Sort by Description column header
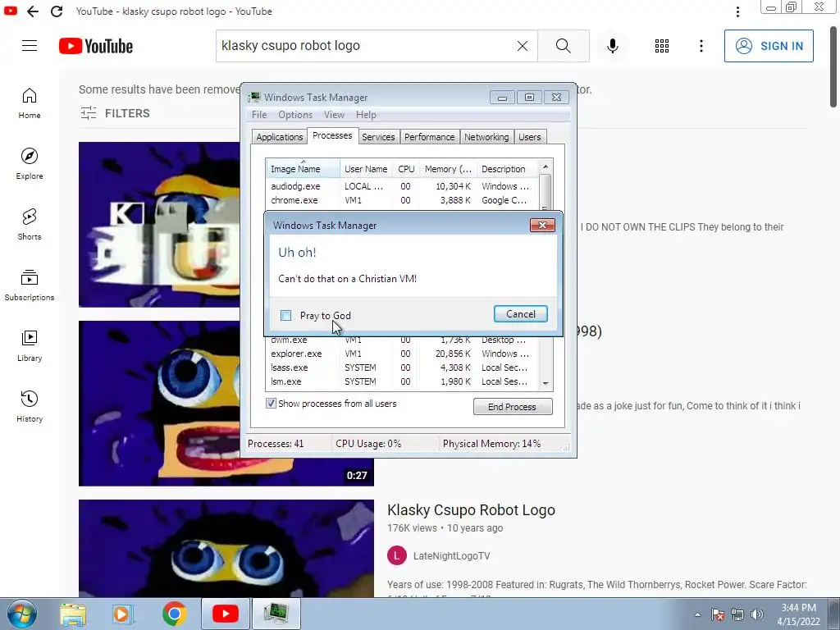The height and width of the screenshot is (630, 840). (507, 169)
